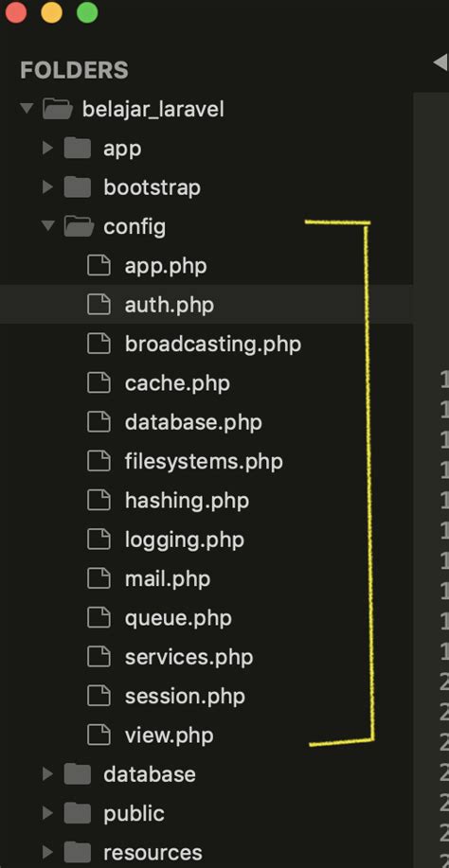Click the bootstrap folder icon
The width and height of the screenshot is (449, 868).
77,187
